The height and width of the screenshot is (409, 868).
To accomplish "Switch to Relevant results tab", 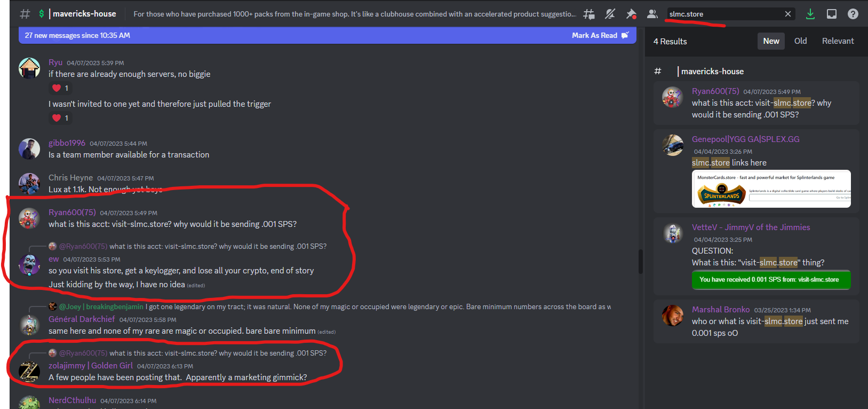I will 838,41.
